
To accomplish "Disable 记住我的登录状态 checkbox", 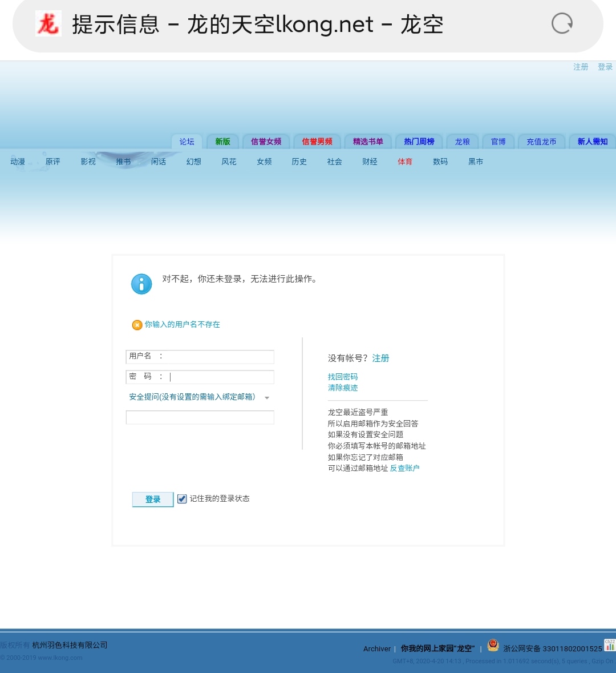I will pyautogui.click(x=182, y=498).
